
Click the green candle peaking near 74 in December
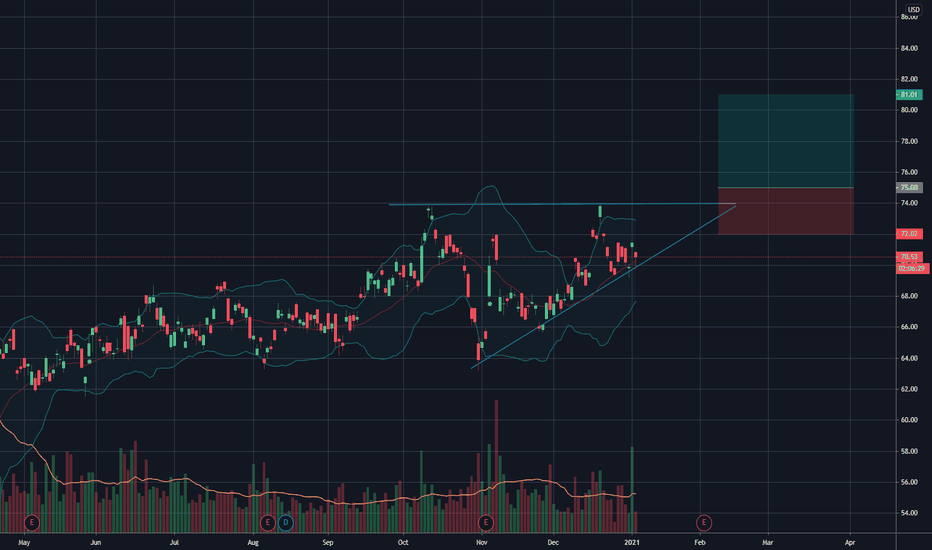(x=600, y=212)
